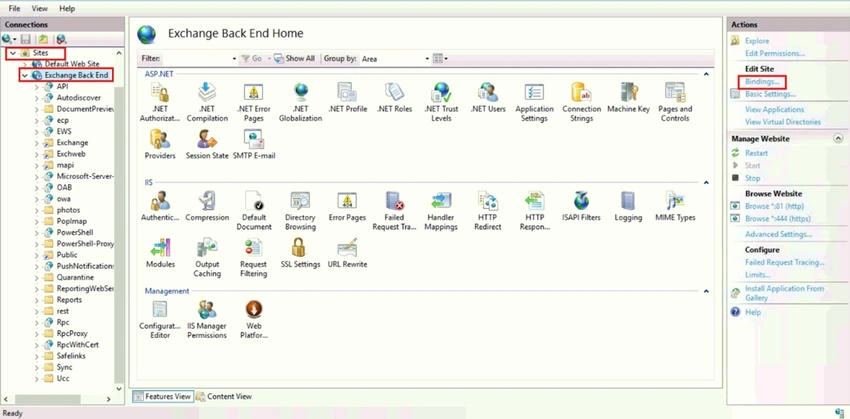Open the View menu
Viewport: 850px width, 419px height.
(x=40, y=9)
